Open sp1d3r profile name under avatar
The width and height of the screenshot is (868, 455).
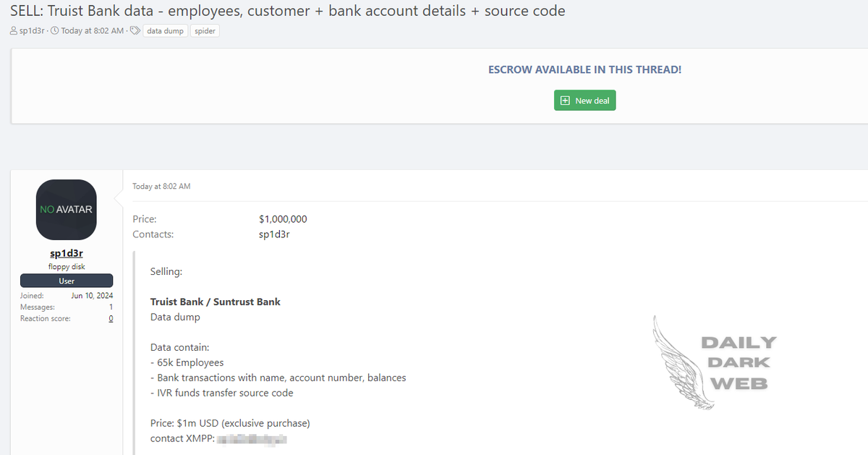[x=67, y=253]
